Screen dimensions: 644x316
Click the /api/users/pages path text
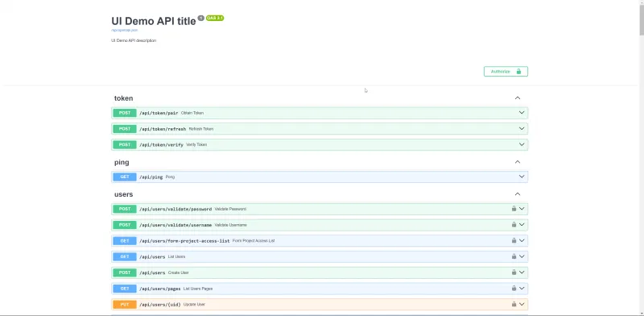[159, 289]
